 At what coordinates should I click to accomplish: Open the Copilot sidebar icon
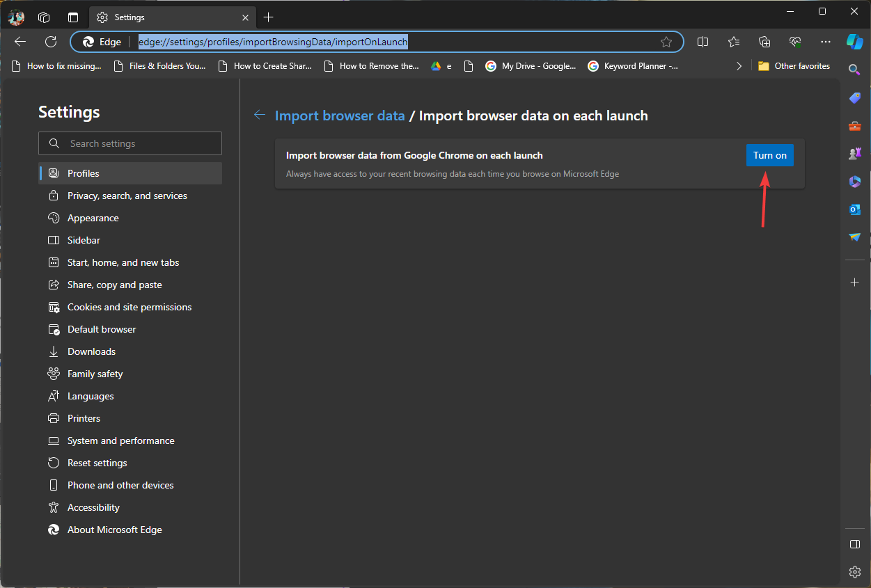coord(854,42)
